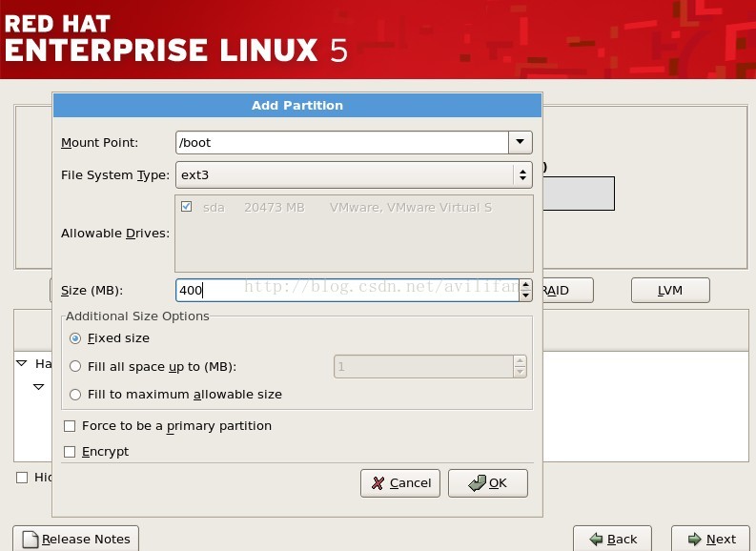The image size is (756, 551).
Task: Click the RAID button behind the dialog
Action: coord(568,290)
